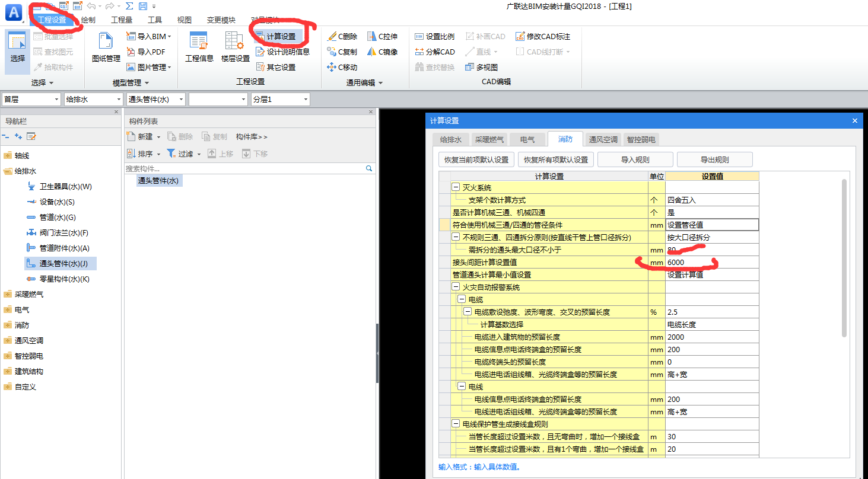Click 恢复当前项默认设置 button
Screen dimensions: 868x479
pyautogui.click(x=476, y=159)
